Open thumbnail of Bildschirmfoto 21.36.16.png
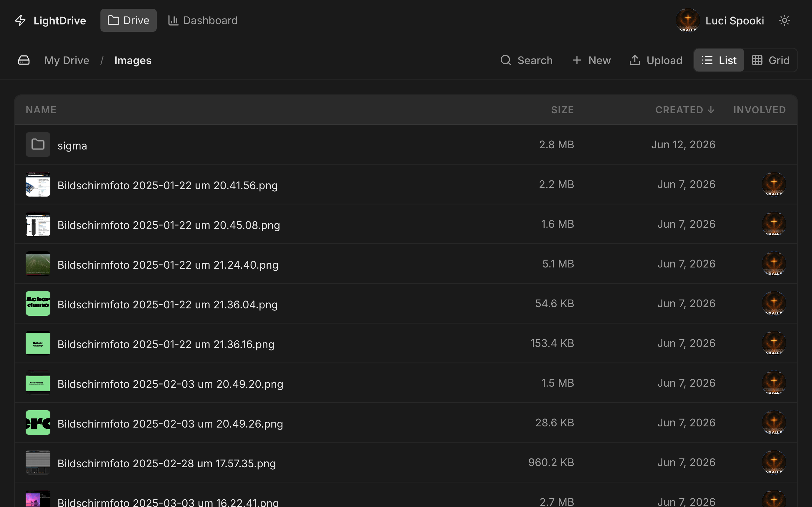The image size is (812, 507). (x=38, y=343)
